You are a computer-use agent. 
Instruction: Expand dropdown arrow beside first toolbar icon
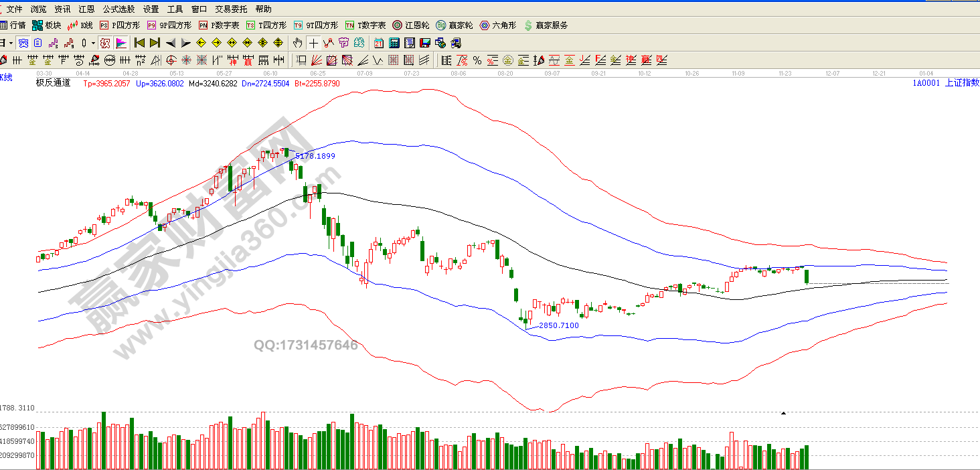click(x=11, y=43)
